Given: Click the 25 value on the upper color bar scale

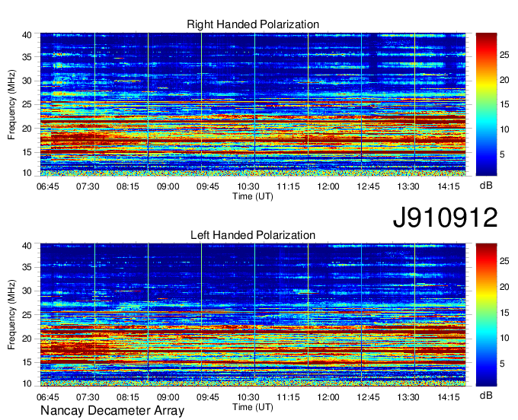Looking at the screenshot, I should 504,55.
